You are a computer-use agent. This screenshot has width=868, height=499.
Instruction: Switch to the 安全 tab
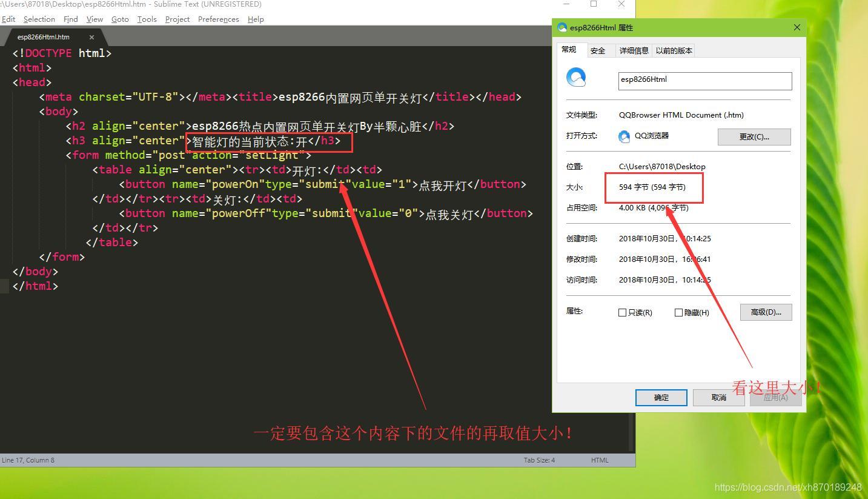tap(598, 51)
